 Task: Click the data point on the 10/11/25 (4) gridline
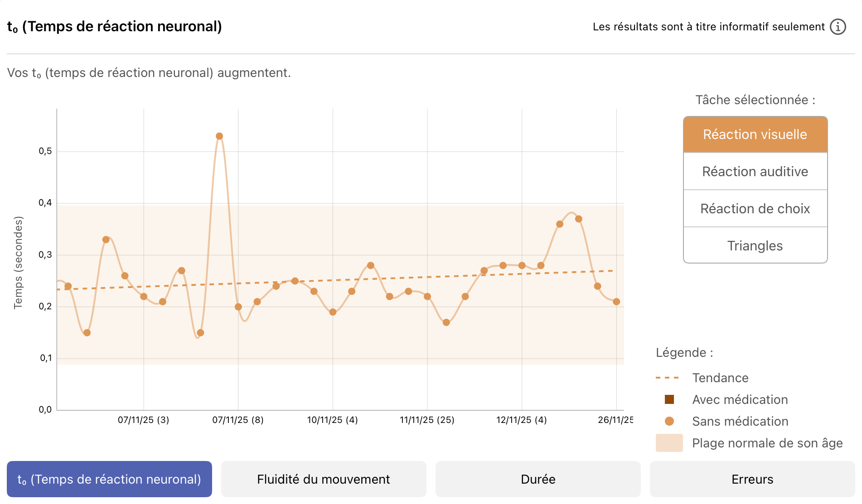333,312
